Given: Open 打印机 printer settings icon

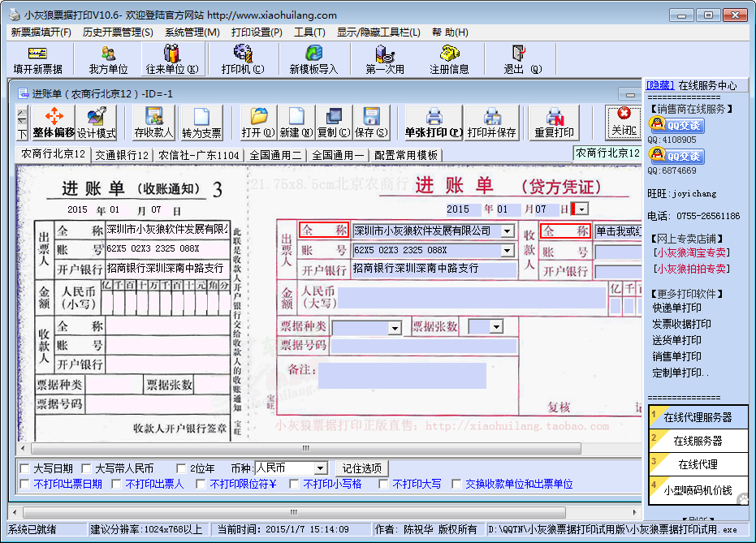Looking at the screenshot, I should pyautogui.click(x=242, y=60).
